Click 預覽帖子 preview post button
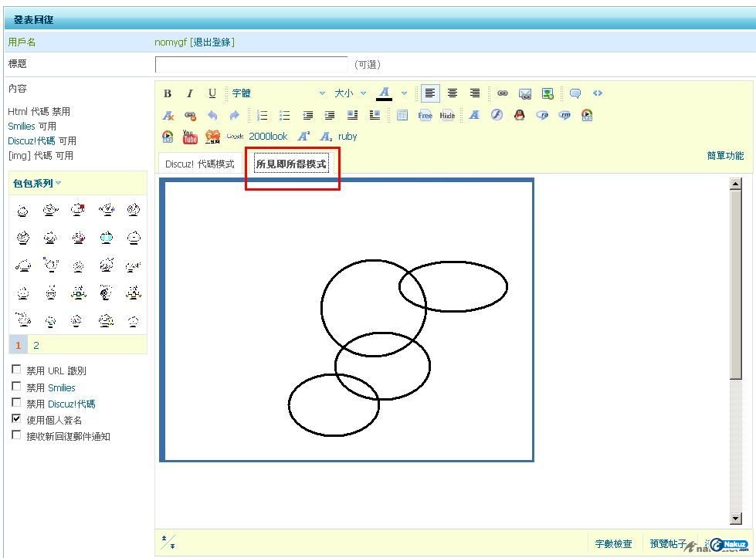 coord(668,543)
